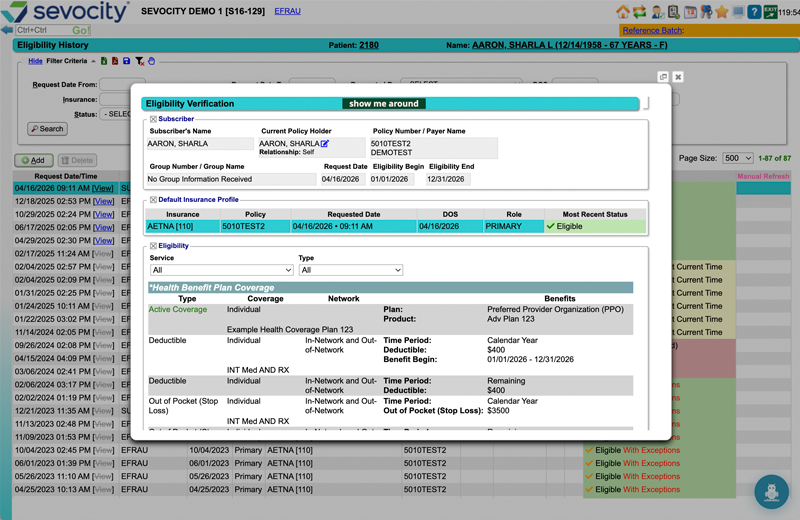The width and height of the screenshot is (800, 520).
Task: Open patient 2180 link
Action: pyautogui.click(x=368, y=45)
